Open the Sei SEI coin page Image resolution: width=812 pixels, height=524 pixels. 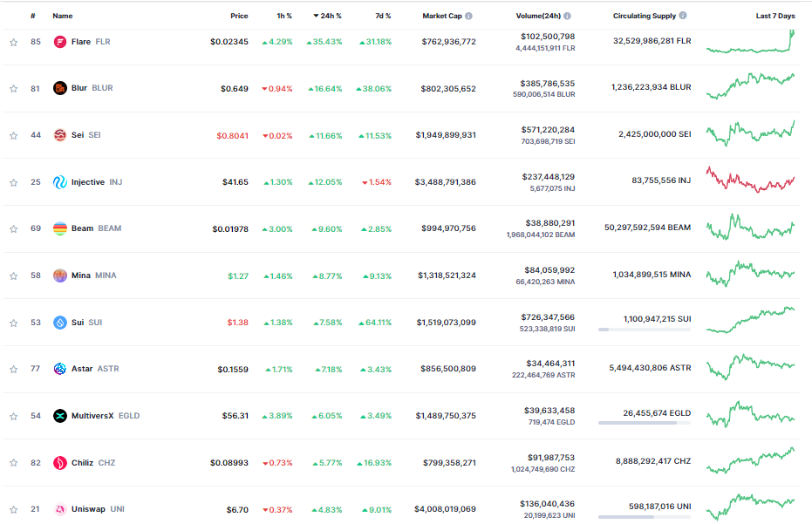[x=86, y=134]
